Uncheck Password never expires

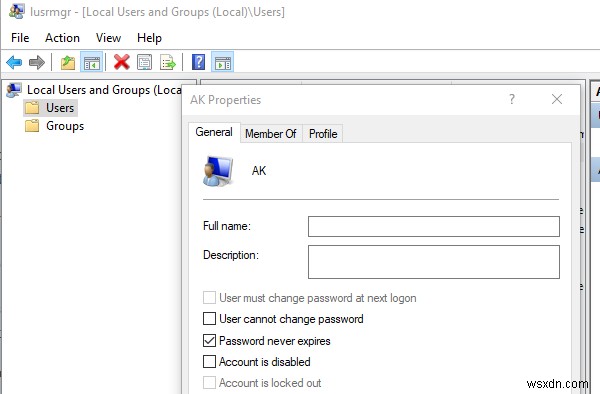209,340
